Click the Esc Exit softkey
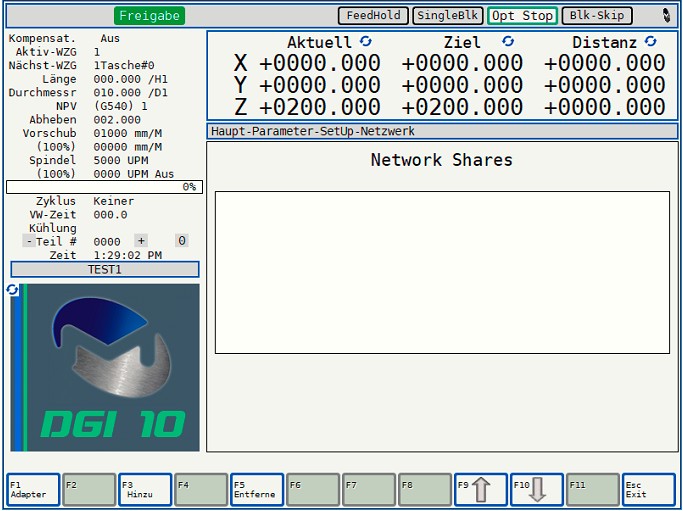This screenshot has width=683, height=511. (649, 490)
